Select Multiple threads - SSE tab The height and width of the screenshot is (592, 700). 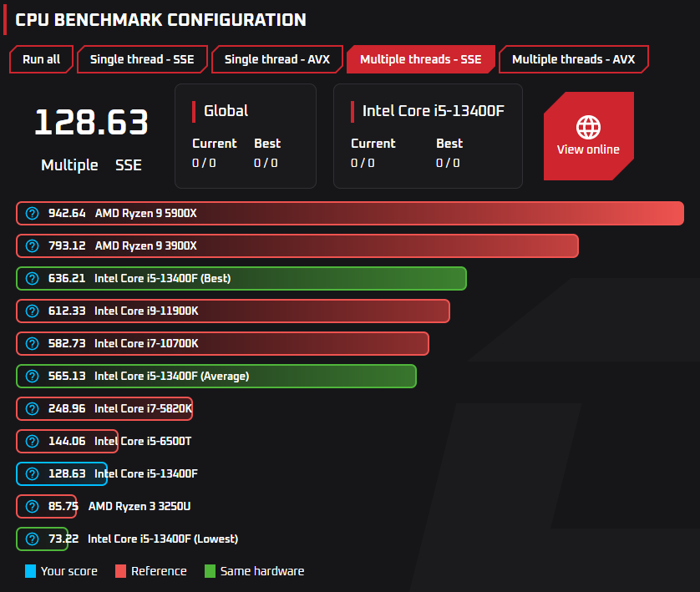coord(420,59)
